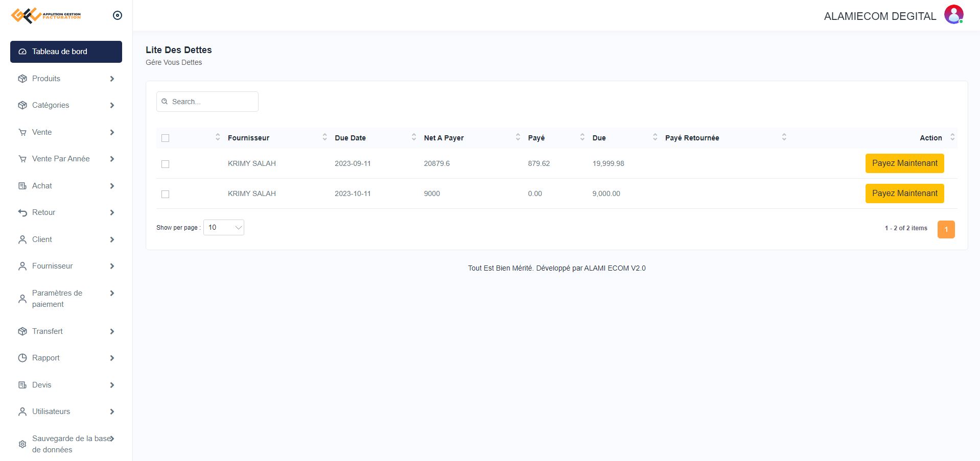980x461 pixels.
Task: Open Tableau de bord menu item
Action: [66, 52]
